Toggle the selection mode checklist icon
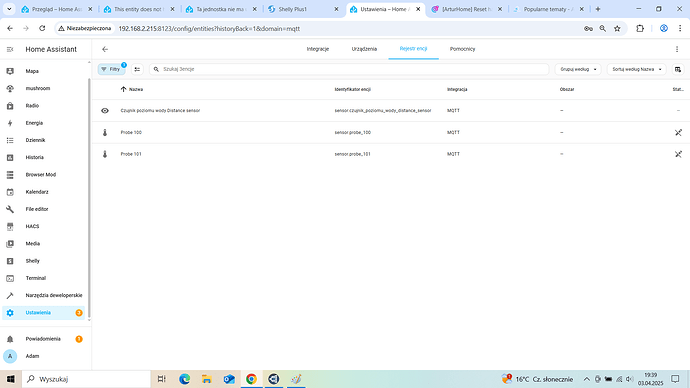Screen dimensions: 690x388 pos(137,69)
